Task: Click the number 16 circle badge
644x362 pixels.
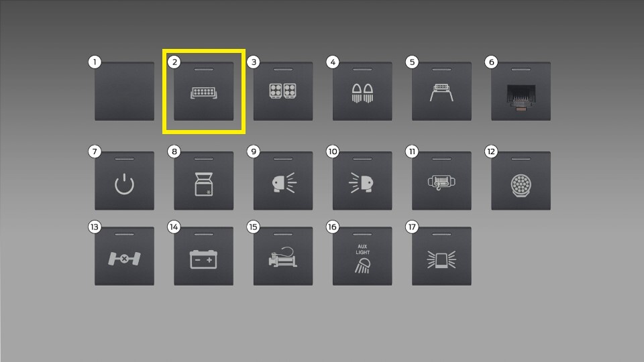Action: click(333, 227)
